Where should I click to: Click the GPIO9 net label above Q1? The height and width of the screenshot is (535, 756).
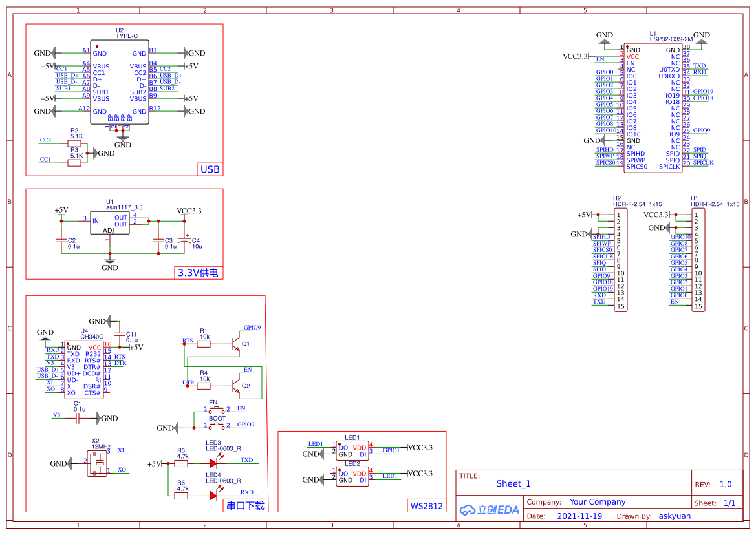click(252, 328)
